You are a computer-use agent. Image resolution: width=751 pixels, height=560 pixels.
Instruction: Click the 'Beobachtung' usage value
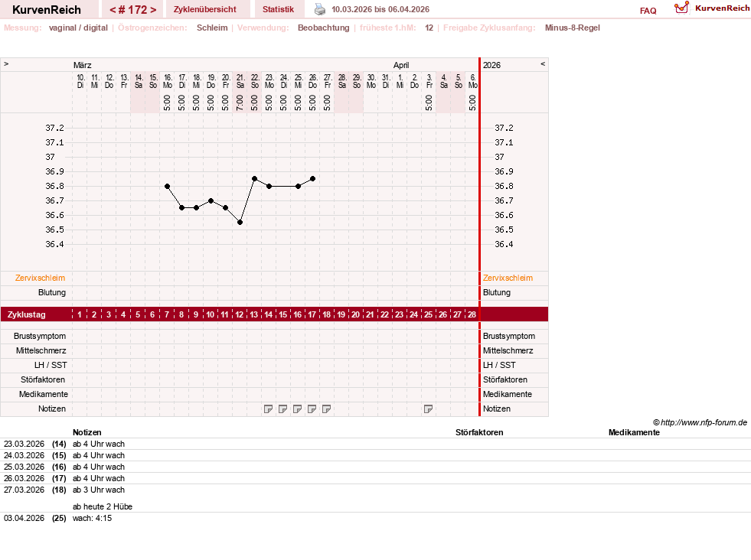pos(323,28)
